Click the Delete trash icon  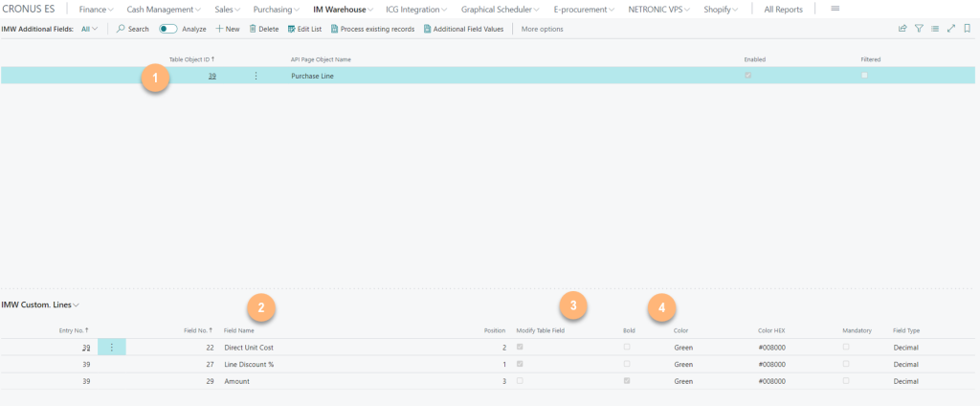click(x=253, y=29)
